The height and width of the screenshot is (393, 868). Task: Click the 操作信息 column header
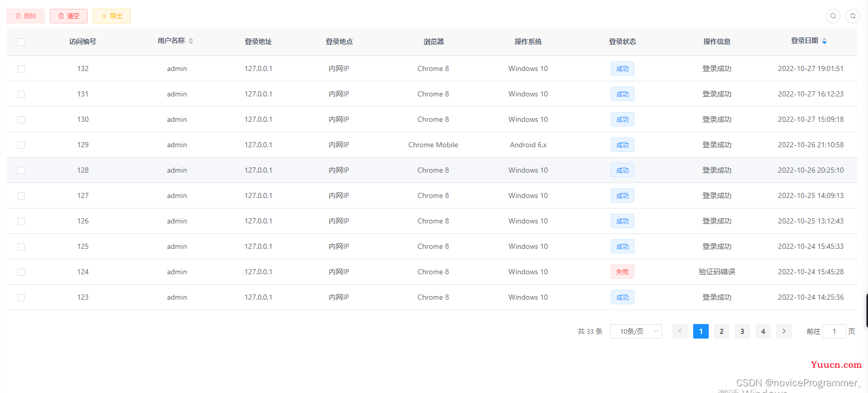point(717,41)
